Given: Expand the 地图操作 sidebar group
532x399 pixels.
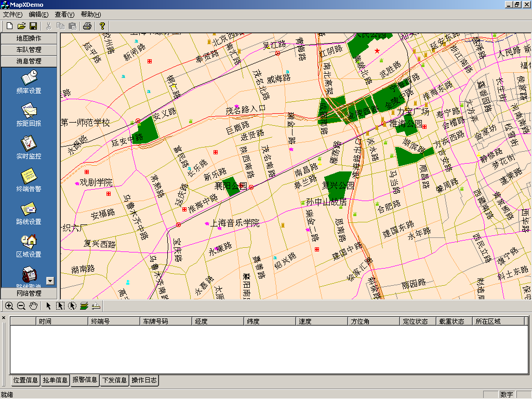Looking at the screenshot, I should (x=29, y=38).
